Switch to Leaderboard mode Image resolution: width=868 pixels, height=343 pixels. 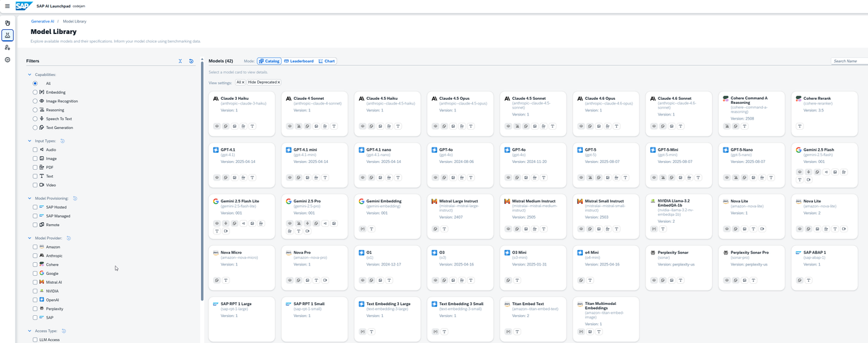[299, 61]
